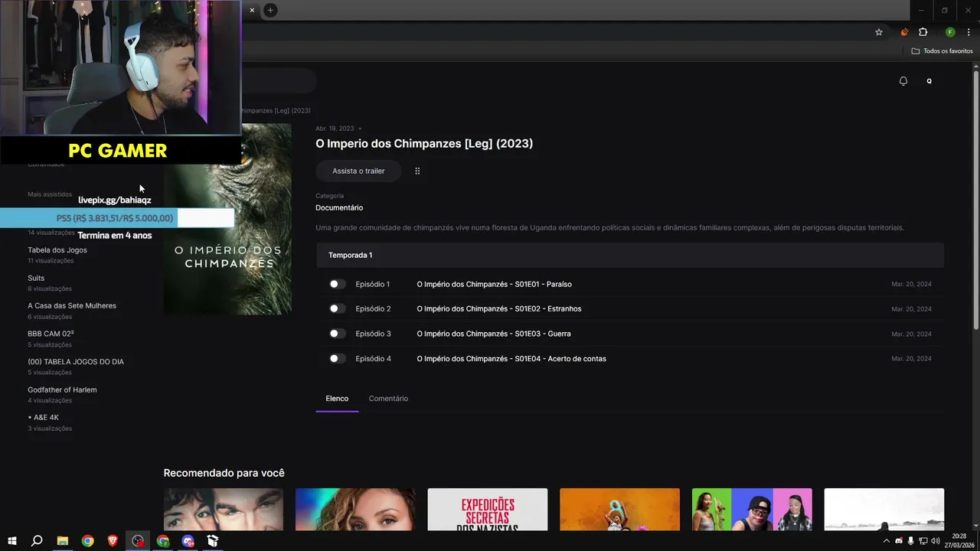Viewport: 980px width, 551px height.
Task: Toggle Episódio 3 watched switch
Action: tap(337, 334)
